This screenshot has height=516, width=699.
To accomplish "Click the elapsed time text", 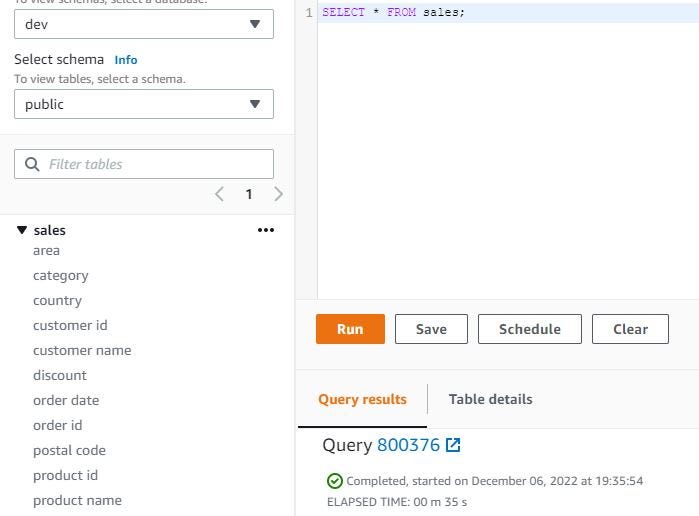I will click(397, 502).
